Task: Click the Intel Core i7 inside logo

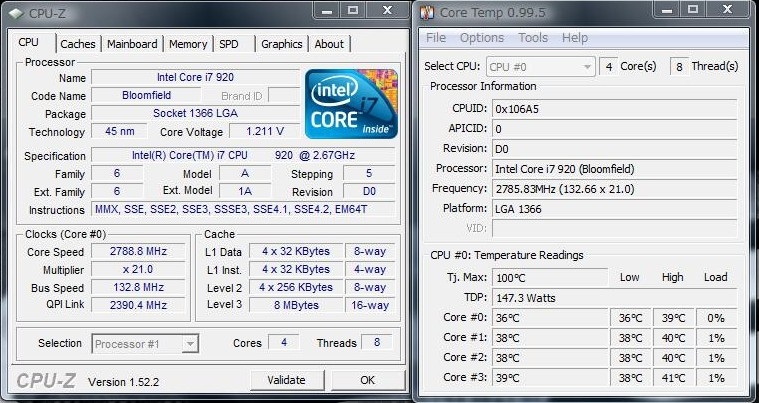Action: point(351,104)
